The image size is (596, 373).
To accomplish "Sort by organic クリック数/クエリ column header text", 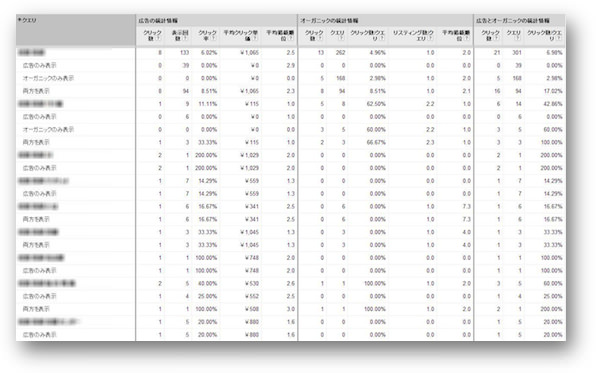I will pos(367,35).
